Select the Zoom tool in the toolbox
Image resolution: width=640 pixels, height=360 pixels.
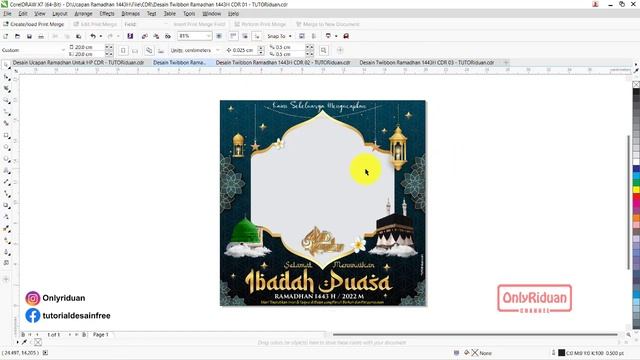point(6,100)
